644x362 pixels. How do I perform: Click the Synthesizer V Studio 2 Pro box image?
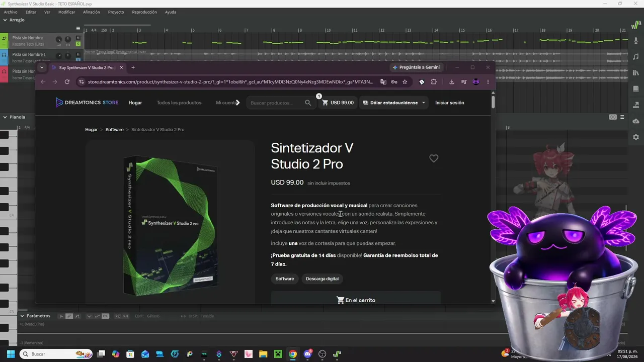point(171,225)
